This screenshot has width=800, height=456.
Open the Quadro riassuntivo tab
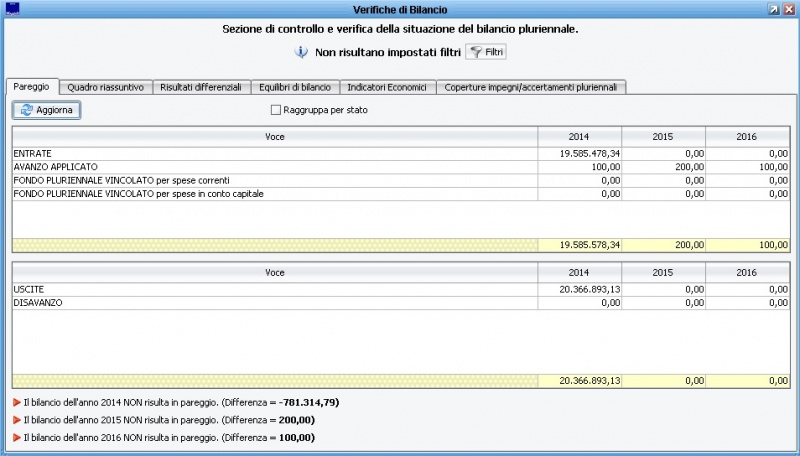click(x=106, y=87)
